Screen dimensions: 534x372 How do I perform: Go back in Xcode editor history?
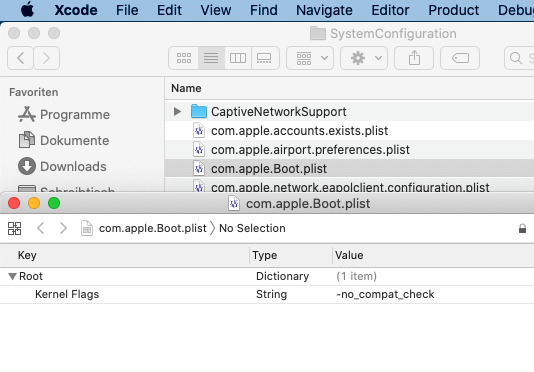[x=41, y=228]
